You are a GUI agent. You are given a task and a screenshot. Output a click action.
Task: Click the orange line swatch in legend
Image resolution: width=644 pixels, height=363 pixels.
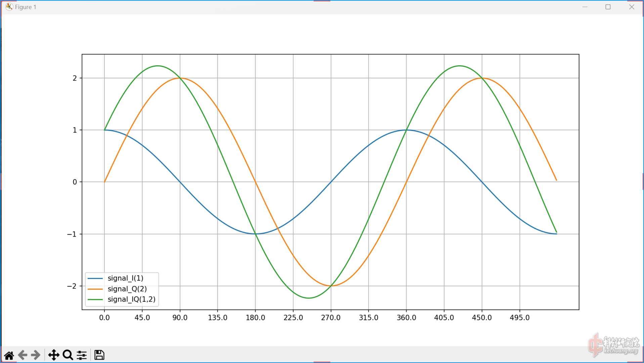coord(95,289)
